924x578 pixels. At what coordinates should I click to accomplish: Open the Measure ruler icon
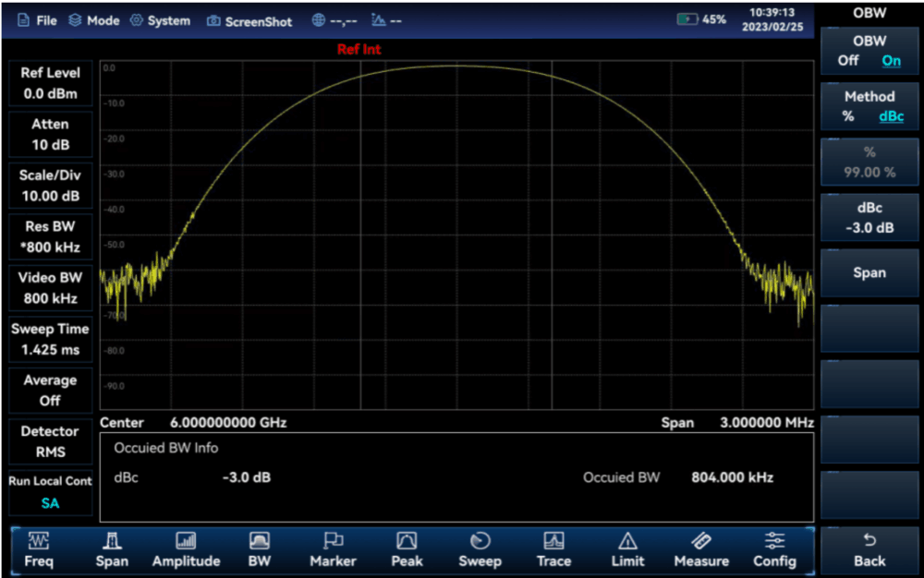pyautogui.click(x=700, y=542)
